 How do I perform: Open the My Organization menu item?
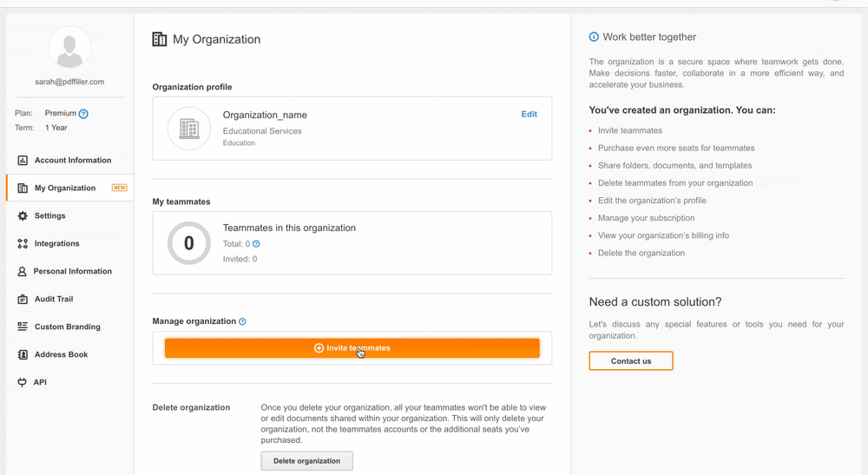[x=65, y=188]
